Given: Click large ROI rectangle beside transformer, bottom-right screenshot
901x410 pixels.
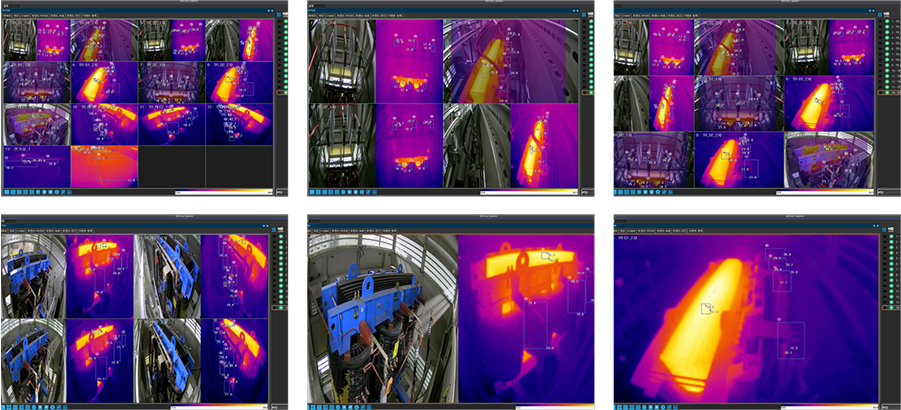Looking at the screenshot, I should coord(791,341).
